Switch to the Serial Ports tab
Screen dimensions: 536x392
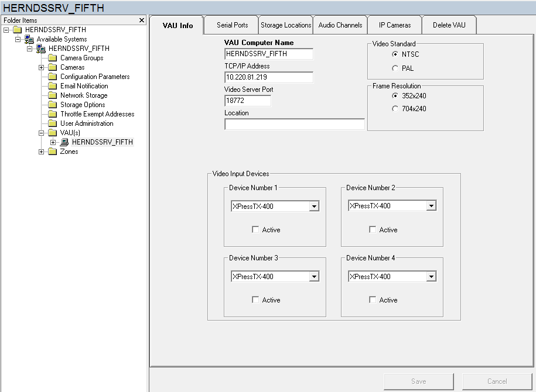point(231,25)
